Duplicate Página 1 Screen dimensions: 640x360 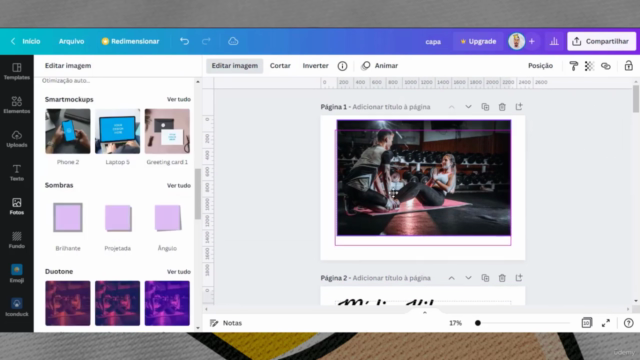click(x=485, y=107)
